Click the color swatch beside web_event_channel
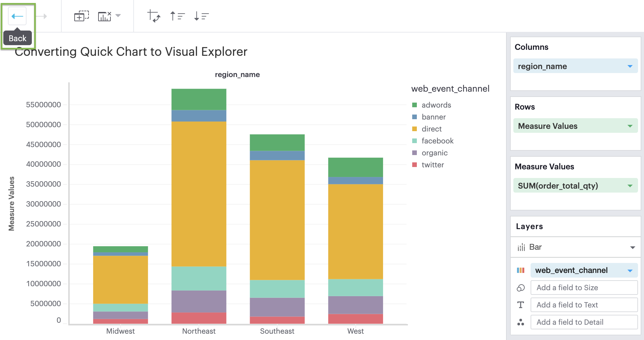 [521, 270]
